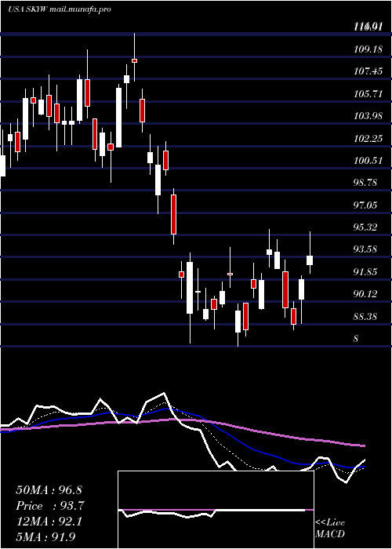Click the 100.51 price axis label

click(366, 161)
